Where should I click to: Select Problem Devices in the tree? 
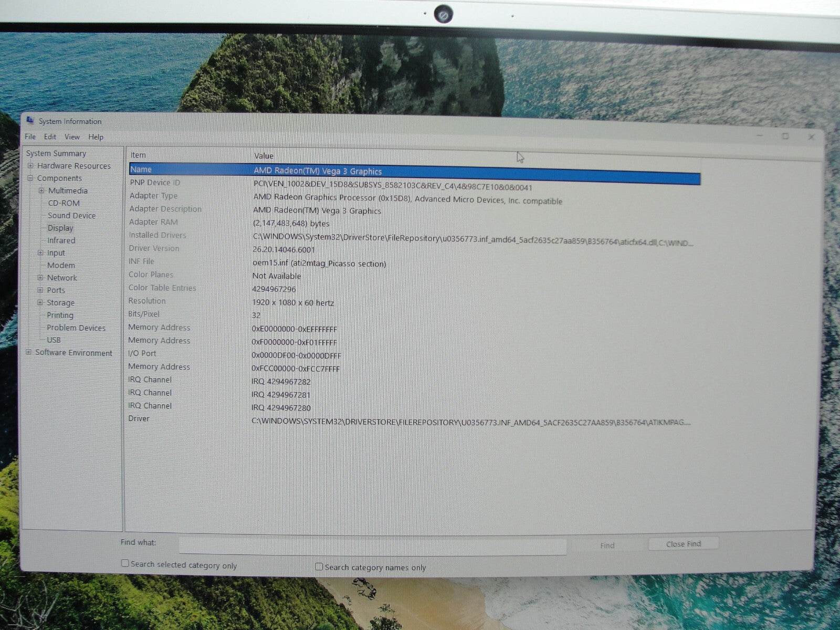click(76, 328)
